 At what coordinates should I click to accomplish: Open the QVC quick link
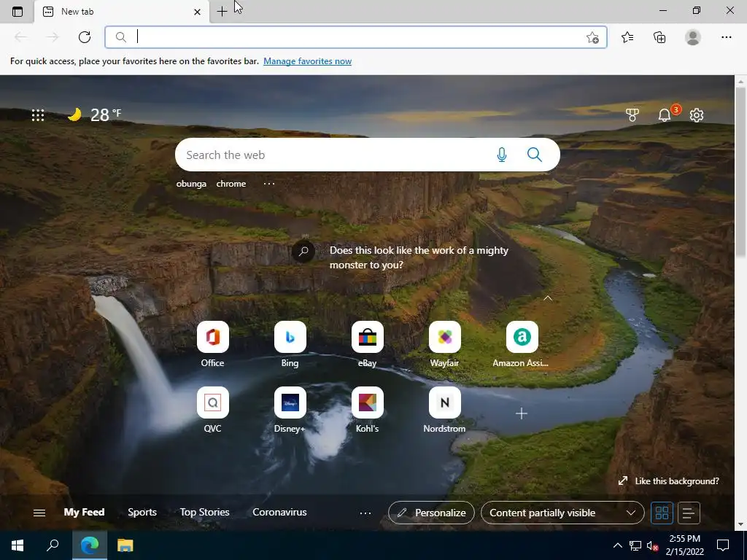pos(212,410)
